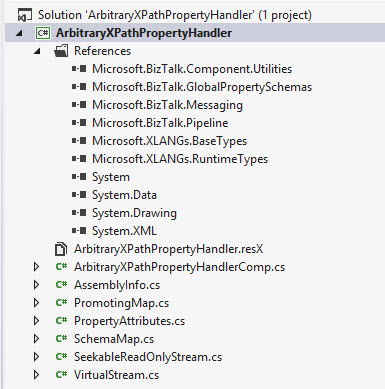
Task: Select the References label
Action: (x=102, y=51)
